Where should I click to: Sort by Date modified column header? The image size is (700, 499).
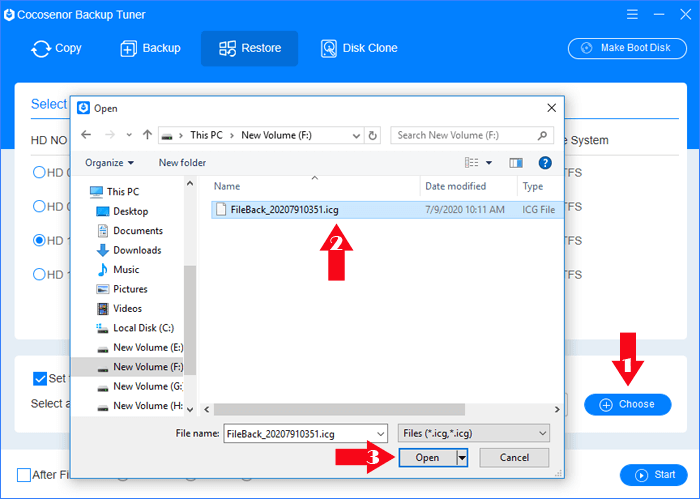click(x=455, y=187)
